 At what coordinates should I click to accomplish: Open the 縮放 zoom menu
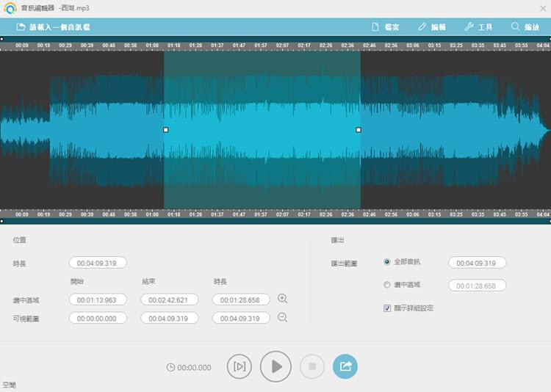point(525,27)
